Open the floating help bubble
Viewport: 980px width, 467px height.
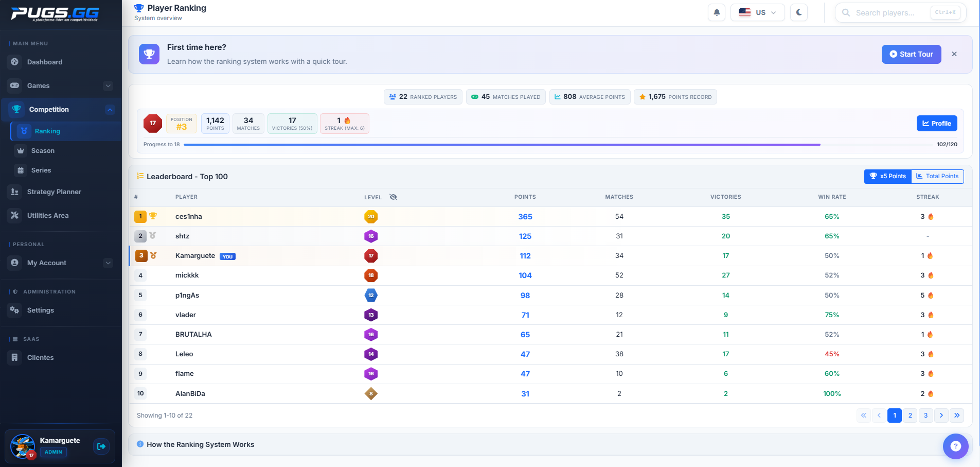pyautogui.click(x=956, y=446)
